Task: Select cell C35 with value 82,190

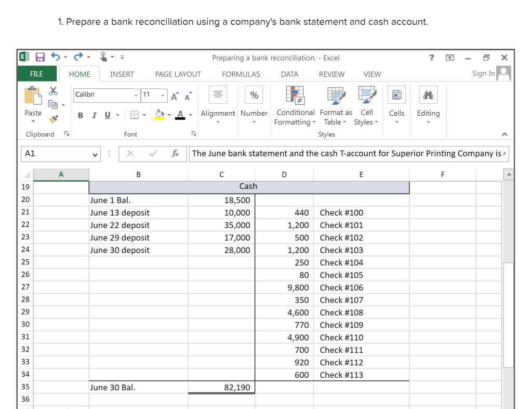Action: click(221, 387)
